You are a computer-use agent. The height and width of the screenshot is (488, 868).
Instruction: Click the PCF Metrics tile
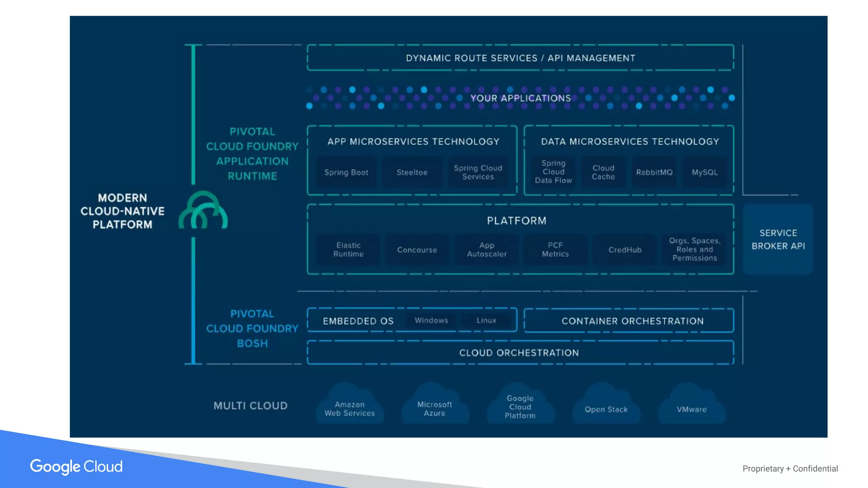[x=555, y=250]
